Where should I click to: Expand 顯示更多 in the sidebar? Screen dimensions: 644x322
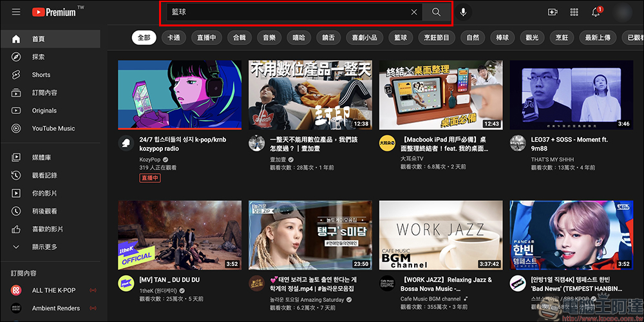point(44,247)
